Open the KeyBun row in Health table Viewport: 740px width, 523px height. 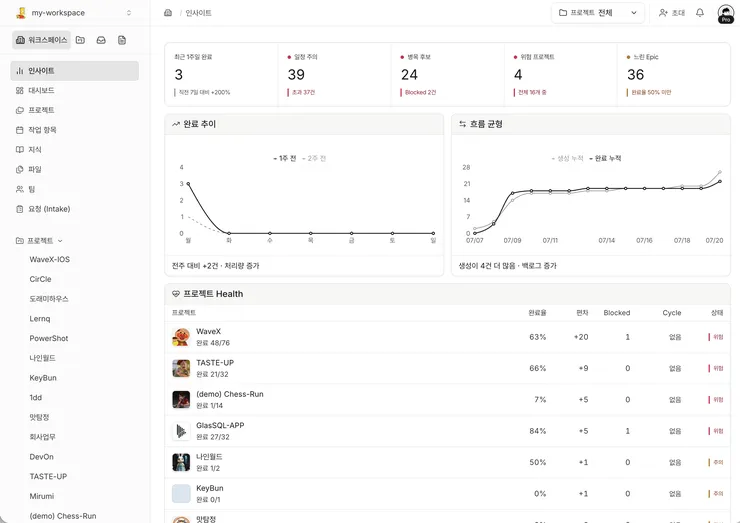(447, 494)
